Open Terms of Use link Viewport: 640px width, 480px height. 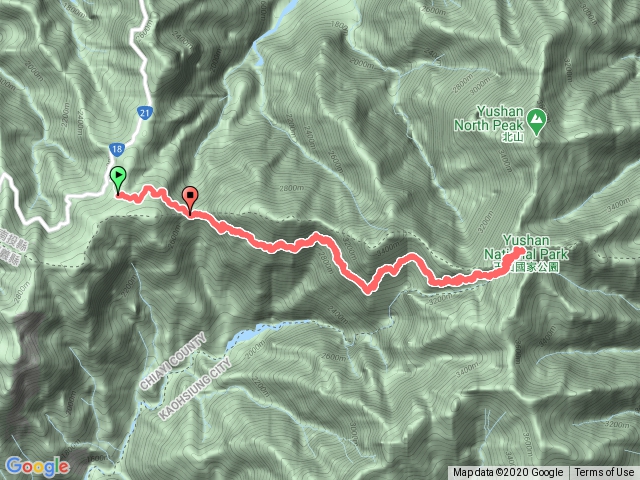point(604,472)
